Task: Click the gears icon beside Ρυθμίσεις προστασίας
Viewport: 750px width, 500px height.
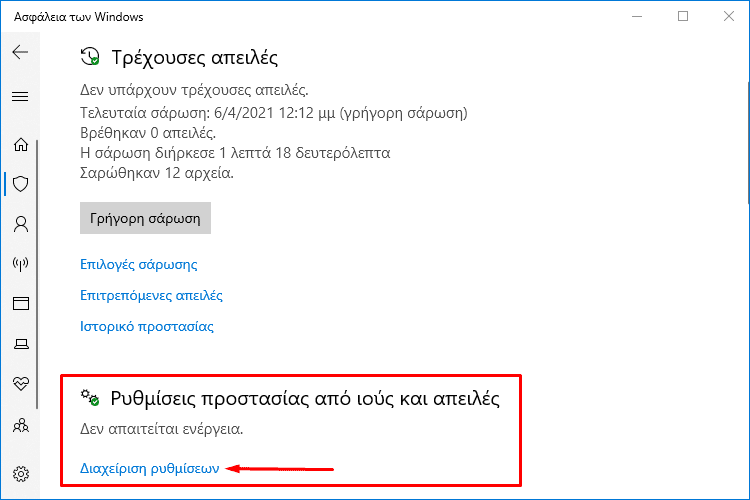Action: pos(90,398)
